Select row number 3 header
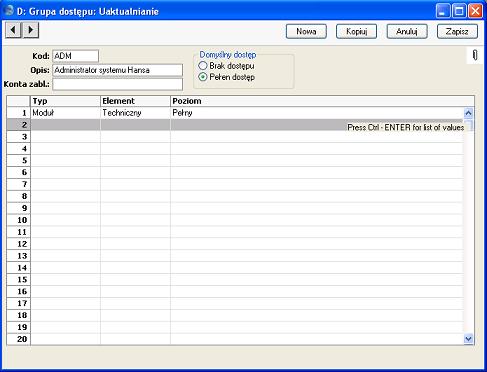487x372 pixels. [19, 137]
